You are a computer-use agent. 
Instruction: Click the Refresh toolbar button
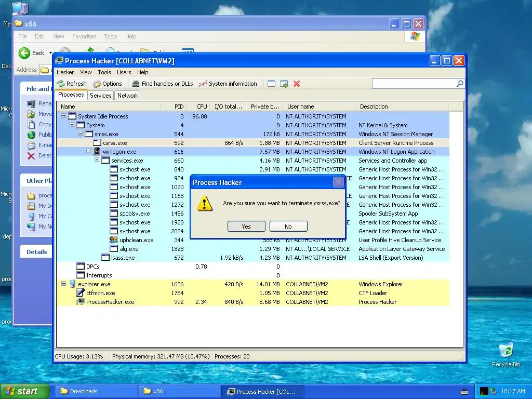click(x=72, y=84)
